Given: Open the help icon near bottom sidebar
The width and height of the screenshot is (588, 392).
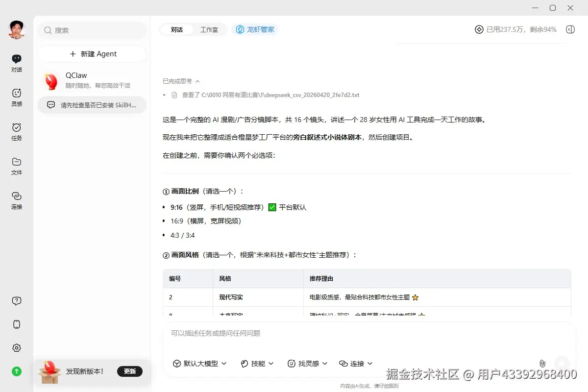Looking at the screenshot, I should 17,300.
